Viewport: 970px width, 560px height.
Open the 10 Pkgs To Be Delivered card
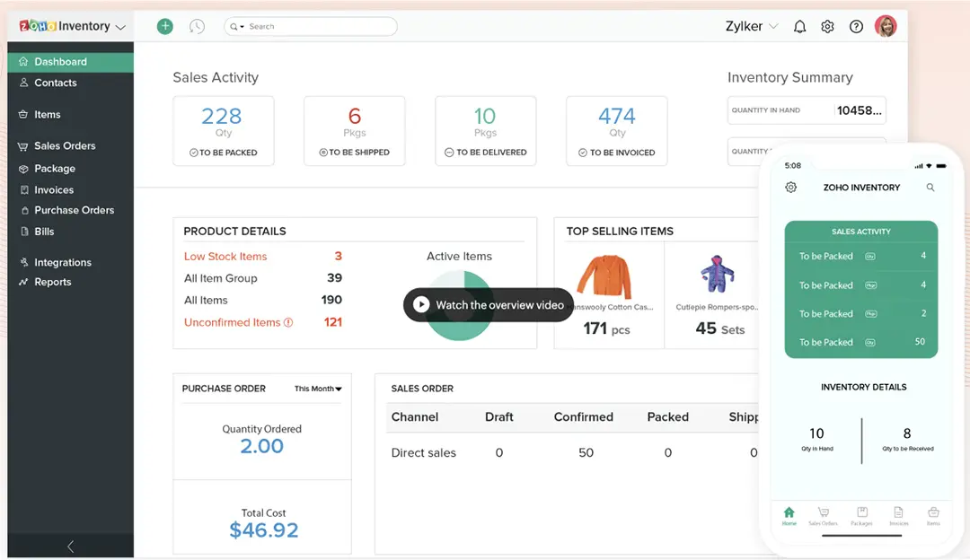click(x=486, y=131)
